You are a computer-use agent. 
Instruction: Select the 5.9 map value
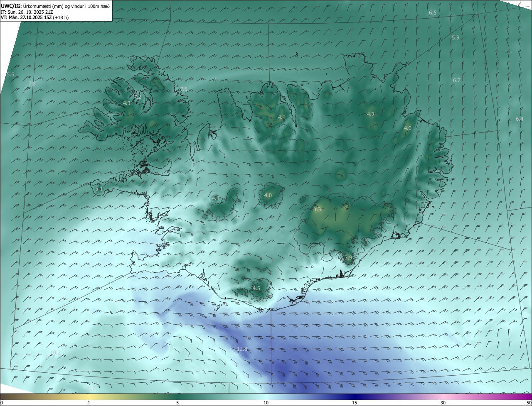coord(456,38)
